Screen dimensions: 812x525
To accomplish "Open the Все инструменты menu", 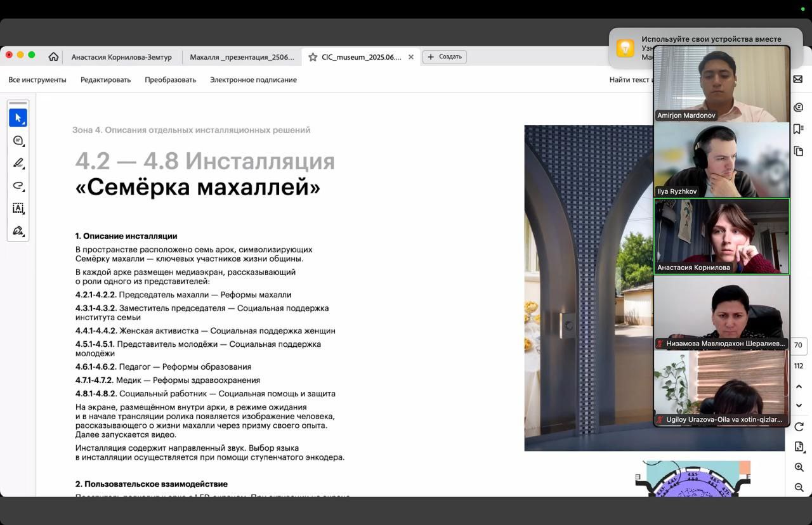I will [x=37, y=80].
